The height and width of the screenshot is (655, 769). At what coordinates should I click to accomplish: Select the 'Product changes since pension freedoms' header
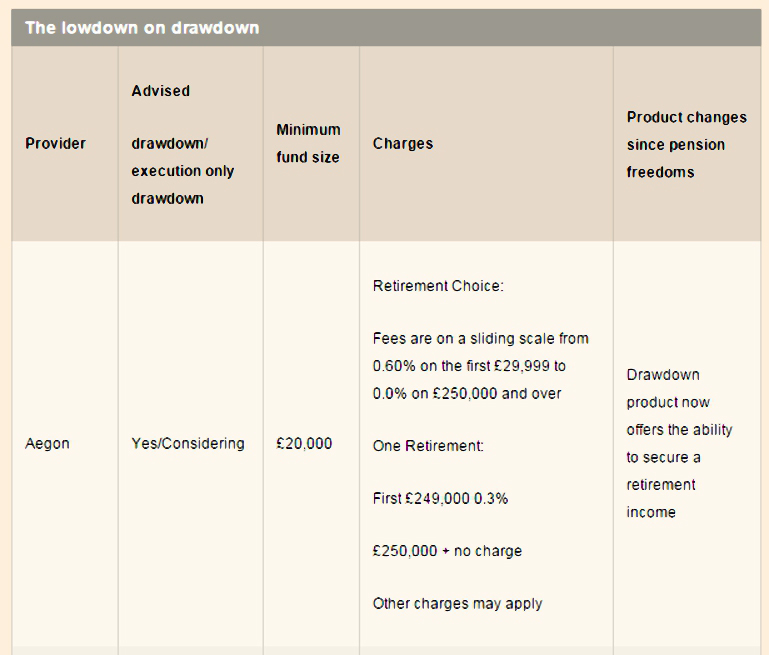[687, 145]
